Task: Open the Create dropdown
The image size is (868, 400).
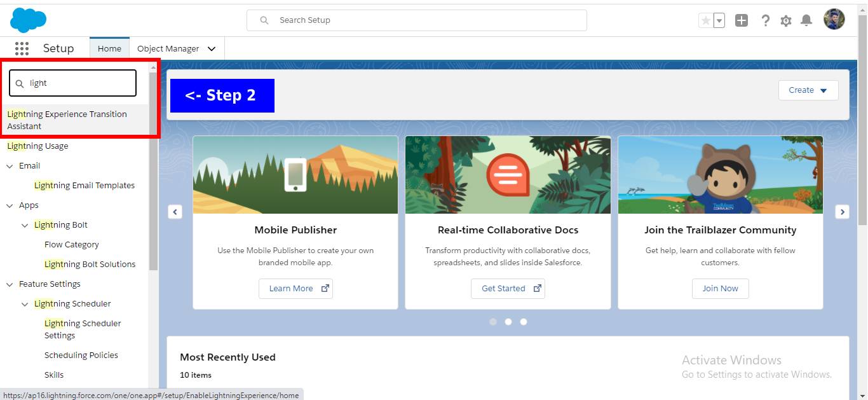Action: tap(808, 90)
